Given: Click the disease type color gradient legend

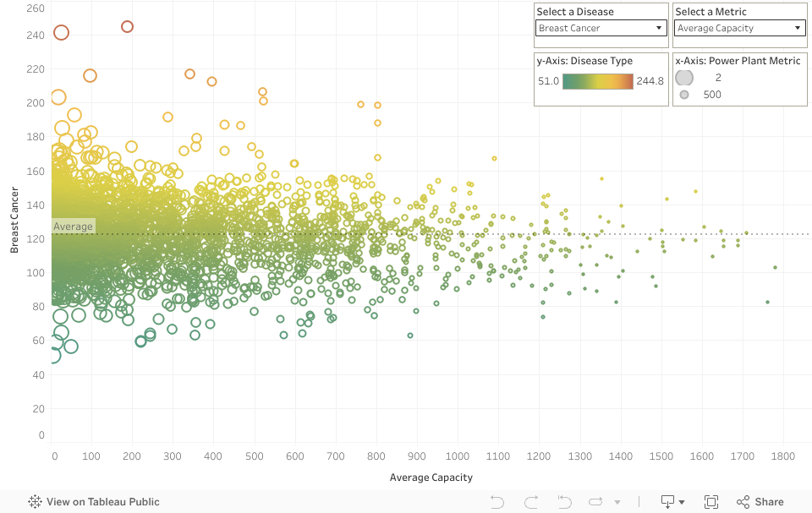Looking at the screenshot, I should [597, 81].
